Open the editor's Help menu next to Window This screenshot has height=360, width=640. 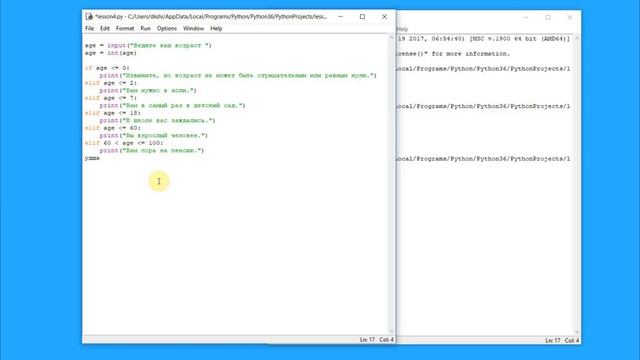tap(216, 29)
